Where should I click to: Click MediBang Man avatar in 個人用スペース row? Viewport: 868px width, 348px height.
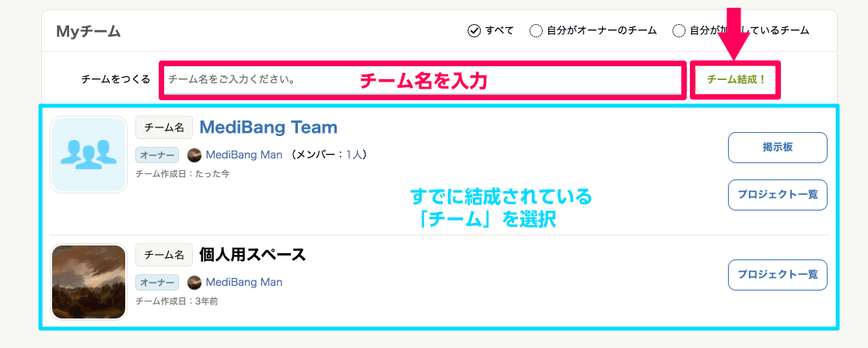point(194,282)
